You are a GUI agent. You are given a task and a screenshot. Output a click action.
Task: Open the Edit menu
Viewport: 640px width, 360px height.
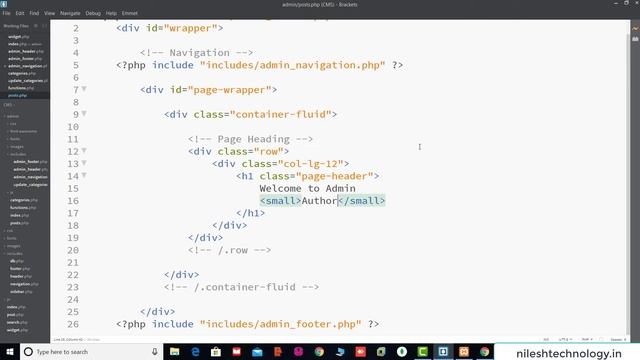pyautogui.click(x=20, y=13)
